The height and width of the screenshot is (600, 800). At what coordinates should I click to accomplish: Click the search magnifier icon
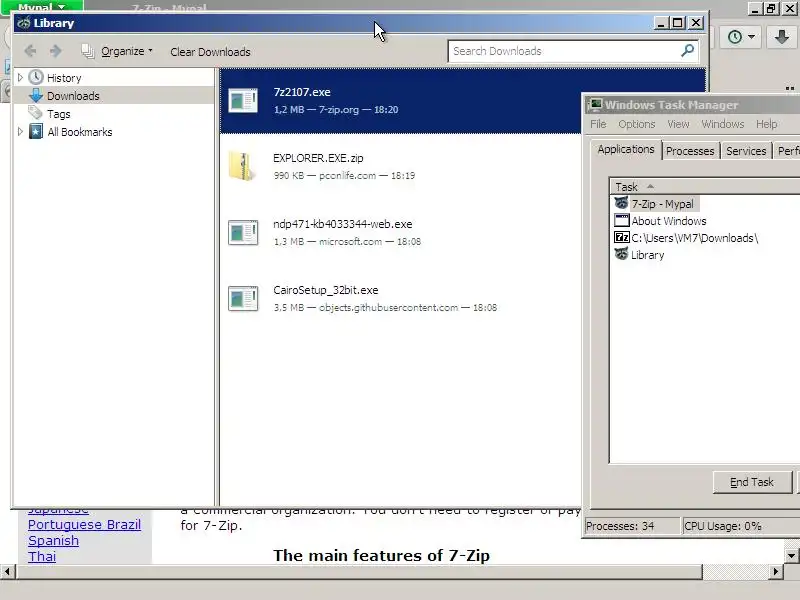pyautogui.click(x=687, y=51)
